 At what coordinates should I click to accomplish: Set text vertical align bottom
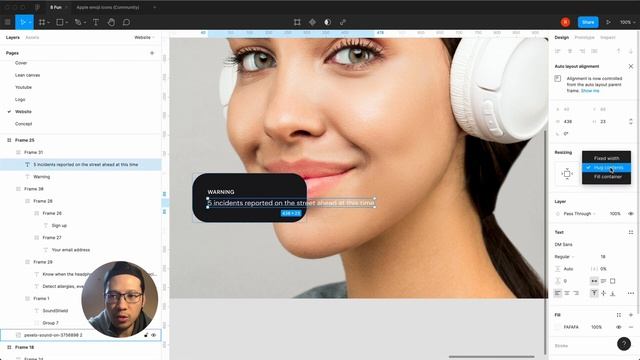click(613, 293)
